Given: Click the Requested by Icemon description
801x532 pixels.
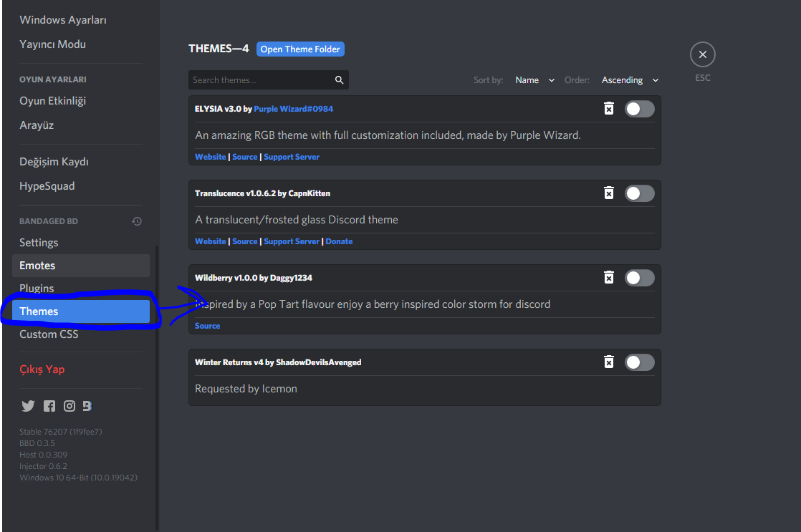Looking at the screenshot, I should [246, 389].
